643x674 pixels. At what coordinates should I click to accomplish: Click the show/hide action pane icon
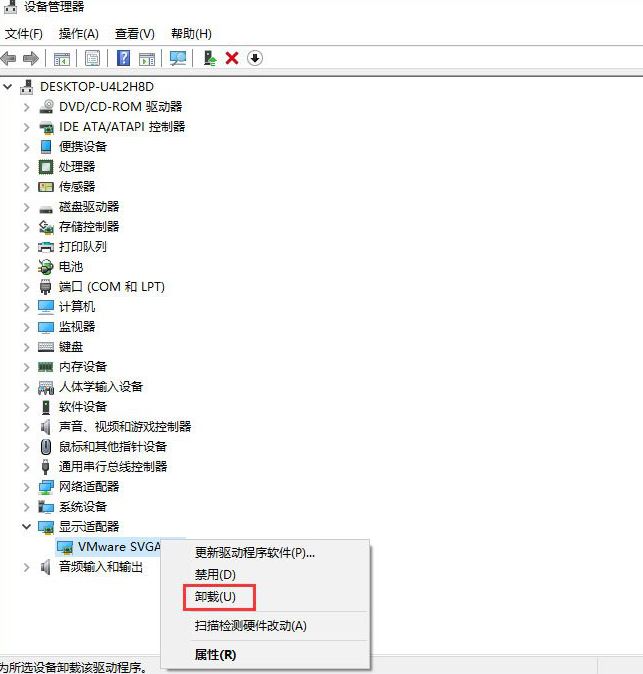point(147,58)
